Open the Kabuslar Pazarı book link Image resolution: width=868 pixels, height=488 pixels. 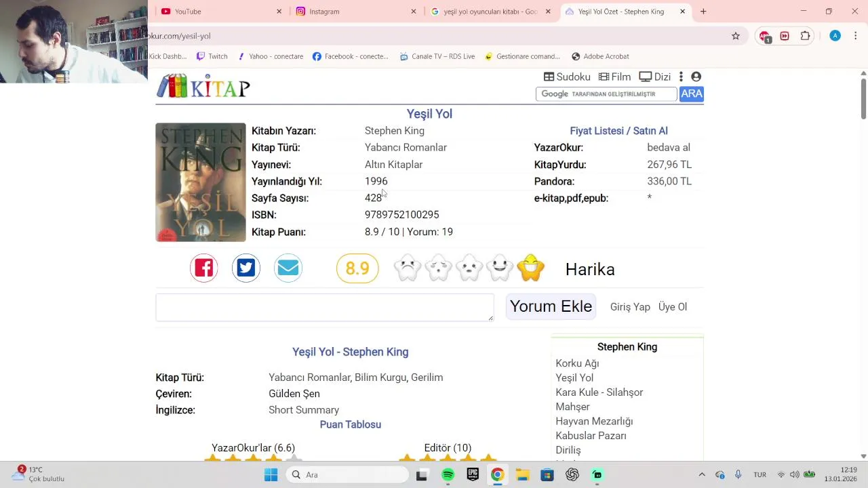point(591,436)
